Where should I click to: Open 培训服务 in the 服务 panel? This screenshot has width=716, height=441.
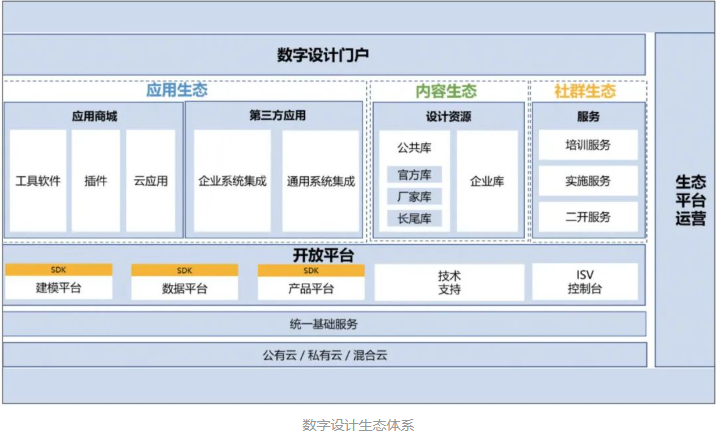(587, 145)
